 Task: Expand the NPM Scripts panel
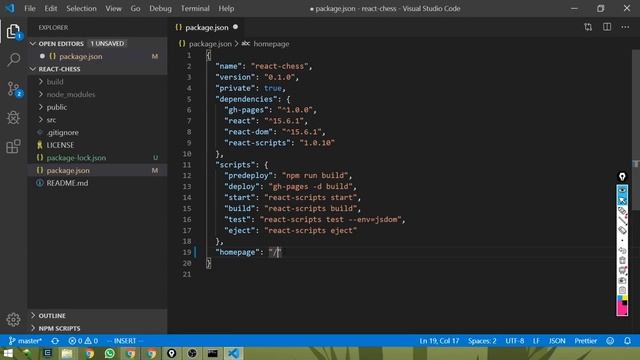pyautogui.click(x=59, y=328)
